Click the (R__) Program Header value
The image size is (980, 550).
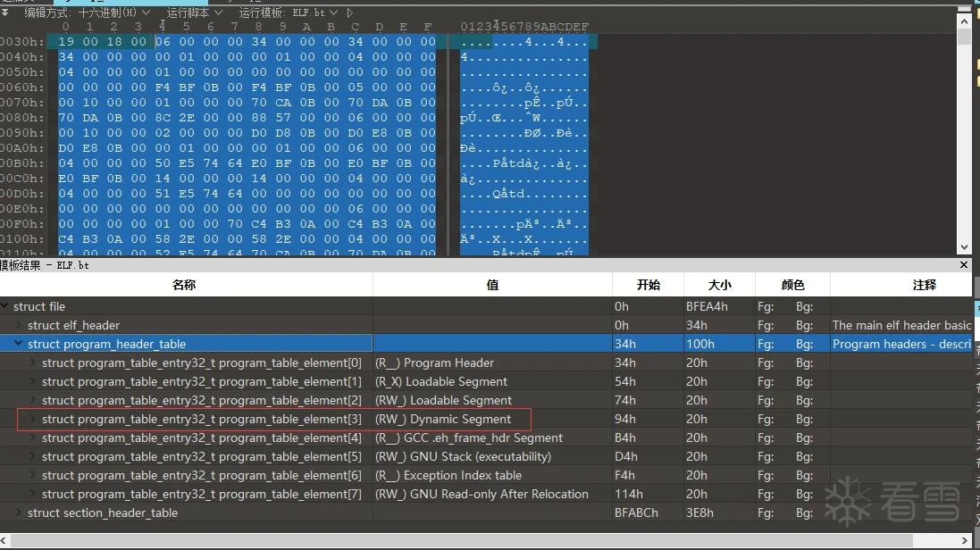[x=434, y=362]
